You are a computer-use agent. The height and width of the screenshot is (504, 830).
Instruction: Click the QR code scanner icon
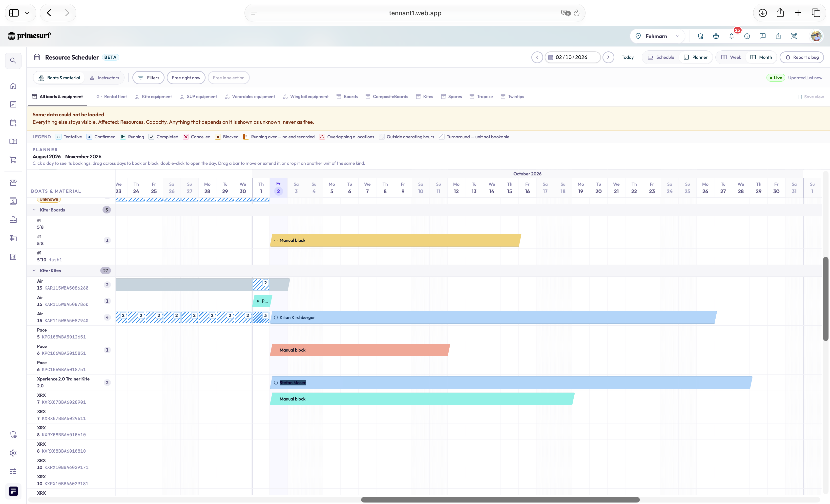pyautogui.click(x=794, y=36)
